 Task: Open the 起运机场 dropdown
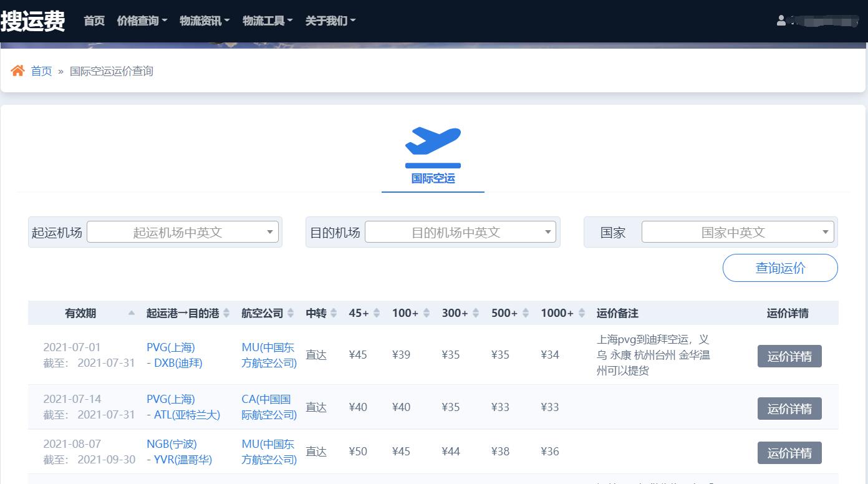point(183,232)
